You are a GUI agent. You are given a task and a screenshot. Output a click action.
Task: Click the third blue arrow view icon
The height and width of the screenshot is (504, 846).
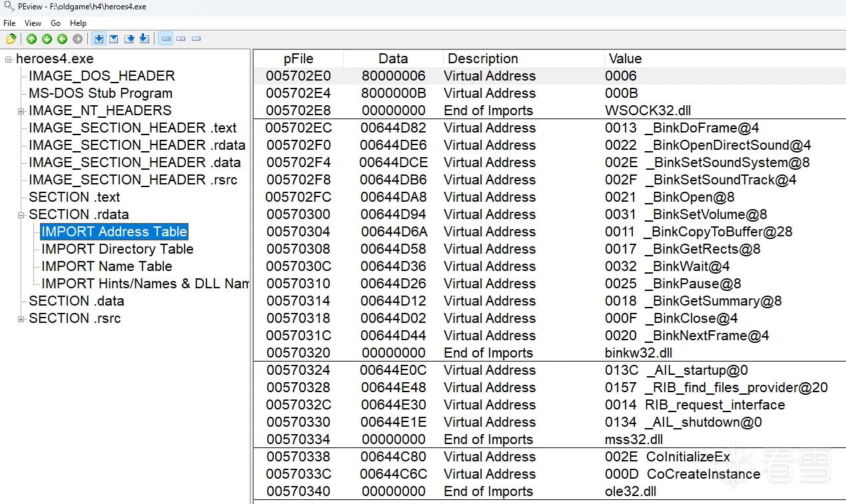tap(130, 39)
